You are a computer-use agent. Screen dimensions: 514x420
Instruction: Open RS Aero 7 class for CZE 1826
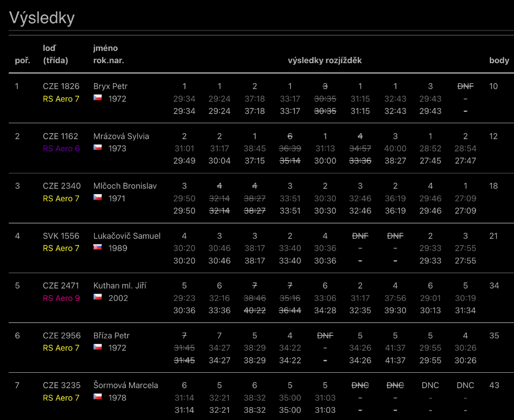(x=61, y=99)
